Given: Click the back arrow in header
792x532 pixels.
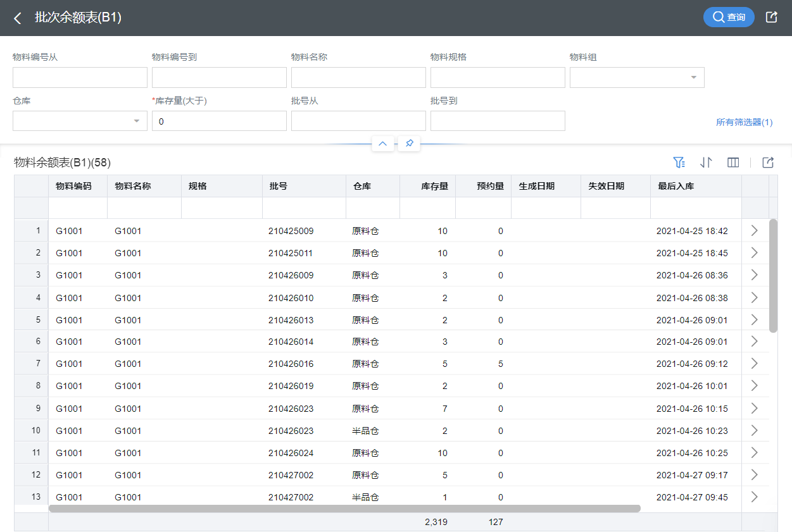Looking at the screenshot, I should click(18, 18).
